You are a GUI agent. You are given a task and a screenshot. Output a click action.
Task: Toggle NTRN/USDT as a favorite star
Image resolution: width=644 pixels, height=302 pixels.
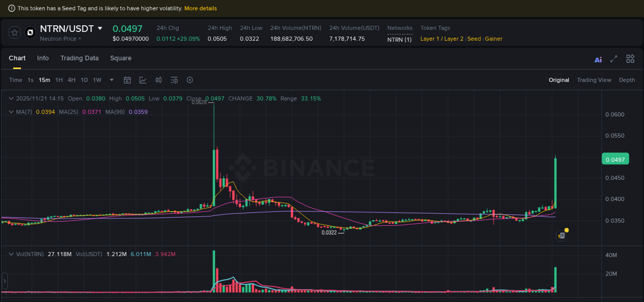click(x=14, y=32)
